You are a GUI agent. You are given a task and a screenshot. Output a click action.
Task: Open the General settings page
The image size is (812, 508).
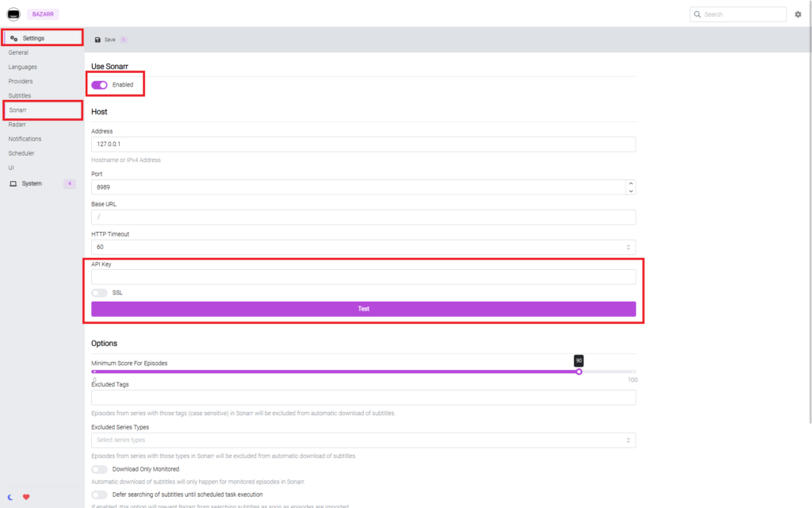[x=19, y=53]
